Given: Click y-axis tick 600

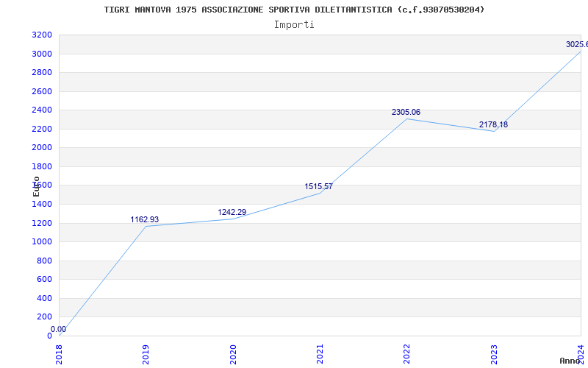Looking at the screenshot, I should click(x=44, y=280).
